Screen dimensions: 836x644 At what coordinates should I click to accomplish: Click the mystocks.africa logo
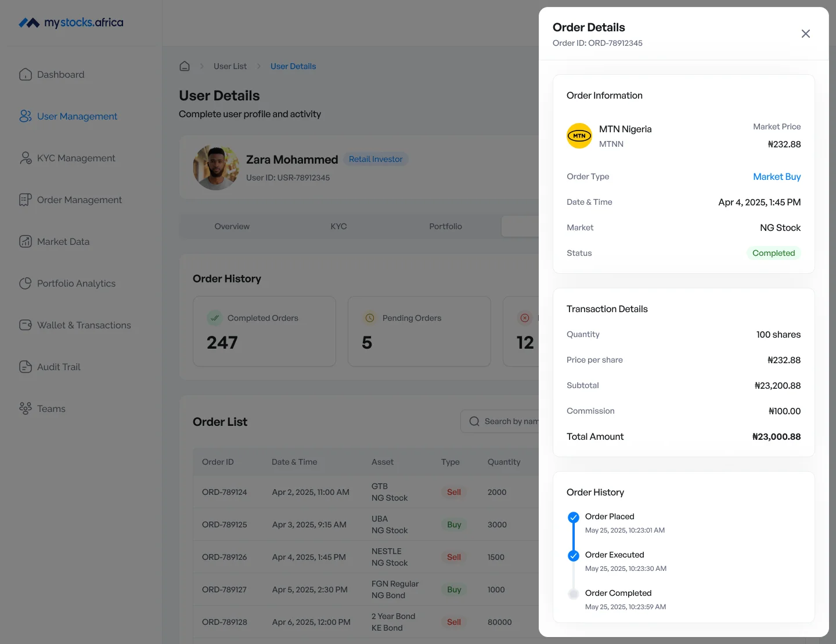71,23
